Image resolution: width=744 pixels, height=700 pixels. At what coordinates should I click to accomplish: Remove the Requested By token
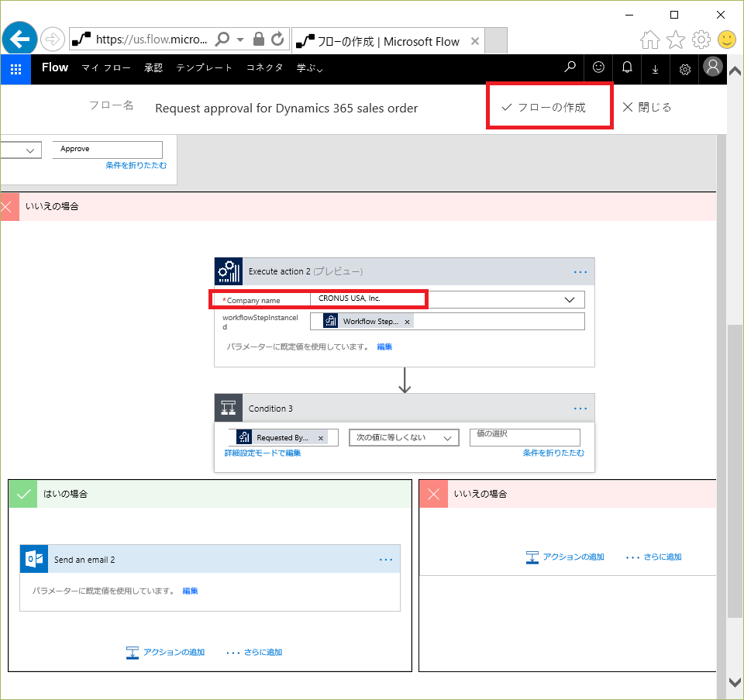pyautogui.click(x=321, y=438)
